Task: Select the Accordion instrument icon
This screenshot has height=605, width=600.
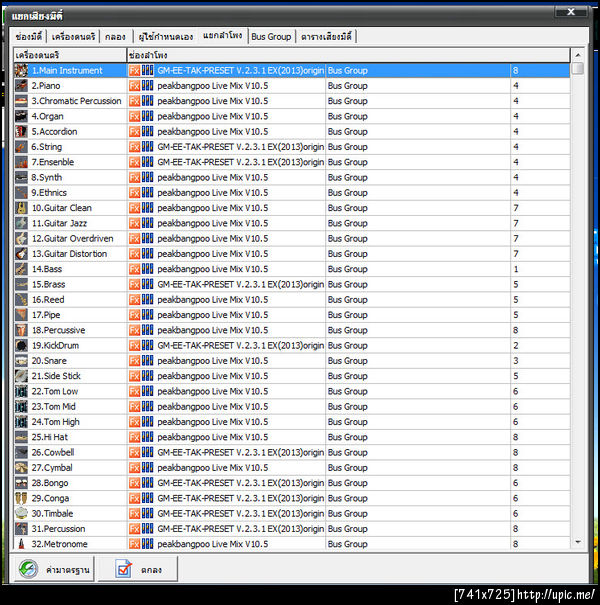Action: coord(21,132)
